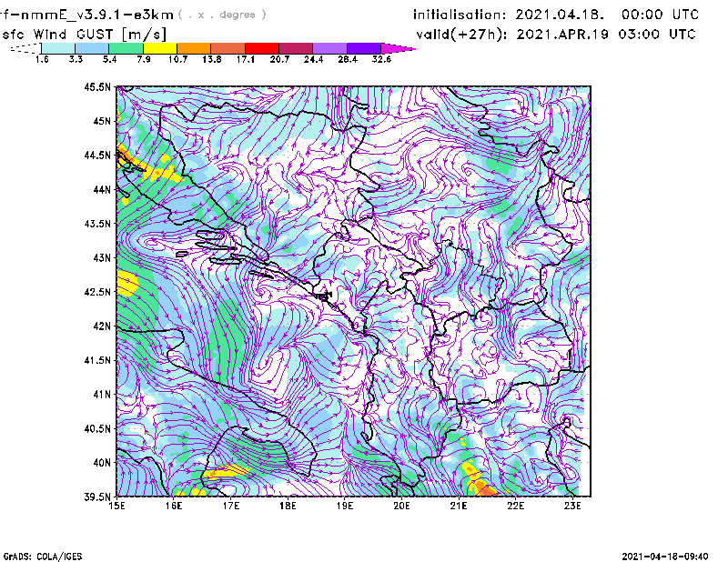Click the 20E longitude label
728x562 pixels.
point(401,506)
